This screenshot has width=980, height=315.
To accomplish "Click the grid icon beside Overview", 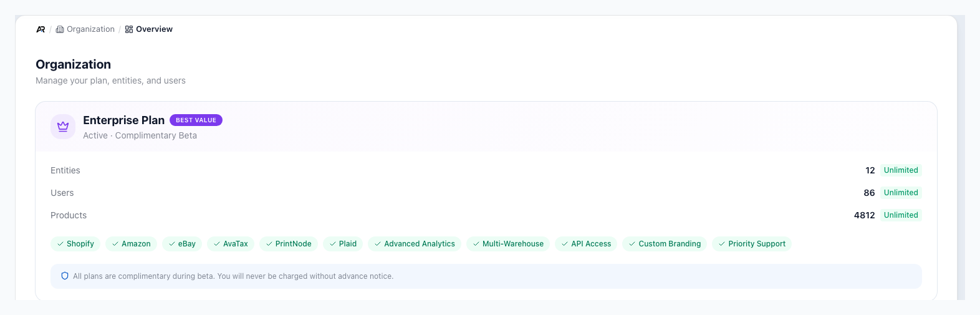I will [129, 29].
